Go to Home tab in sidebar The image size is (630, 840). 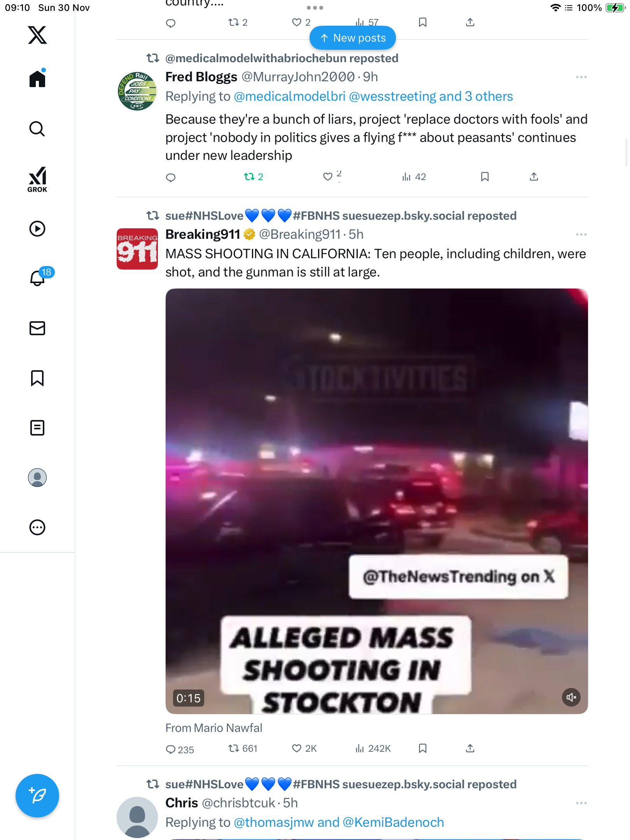tap(37, 79)
